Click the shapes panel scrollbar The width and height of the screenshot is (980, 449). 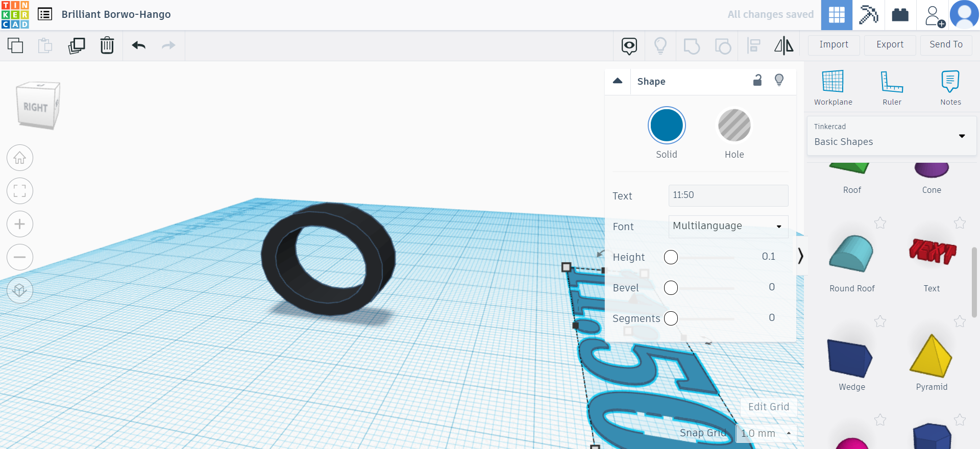click(x=974, y=282)
